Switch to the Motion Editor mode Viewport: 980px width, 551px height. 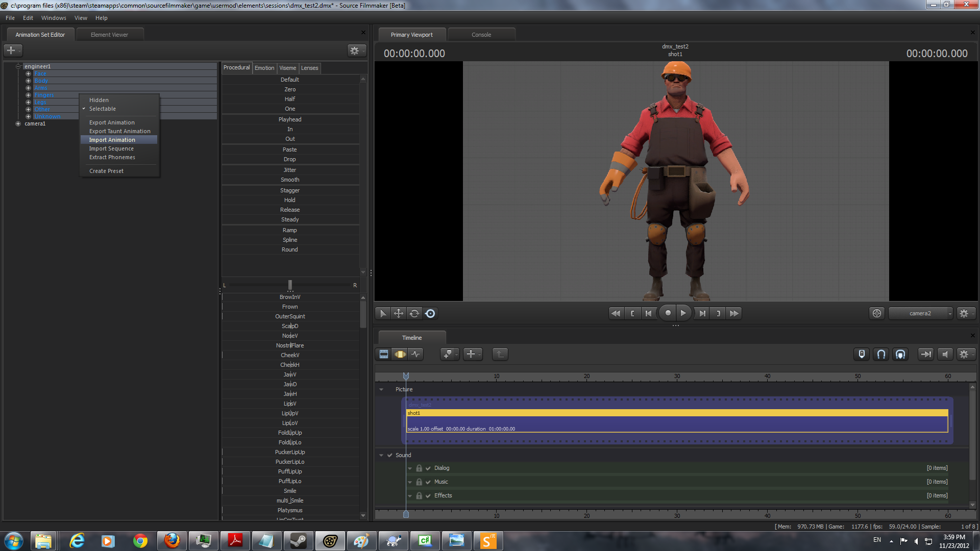(x=400, y=354)
